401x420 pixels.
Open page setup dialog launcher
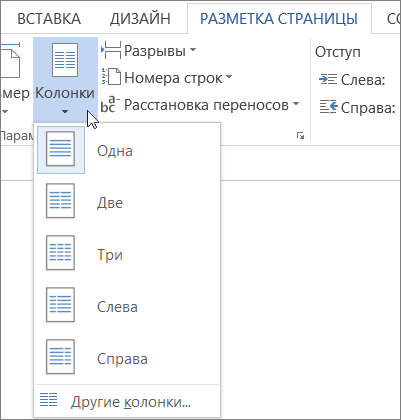[x=300, y=136]
